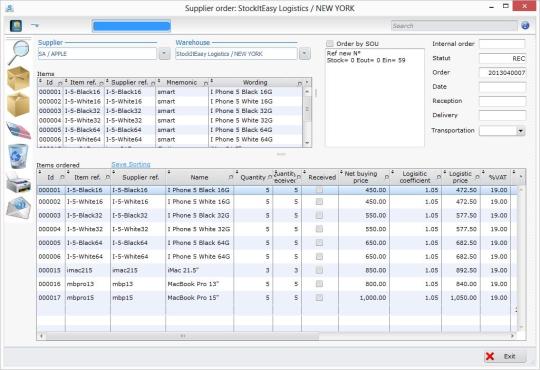
Task: Click filter icon on Mnemonic column
Action: click(x=206, y=83)
